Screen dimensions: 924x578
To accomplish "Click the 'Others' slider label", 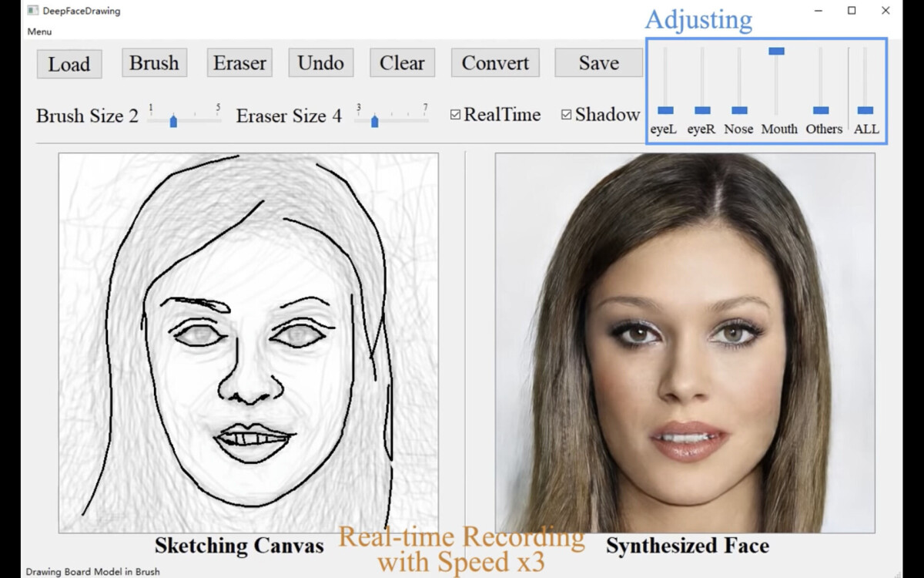I will point(824,129).
